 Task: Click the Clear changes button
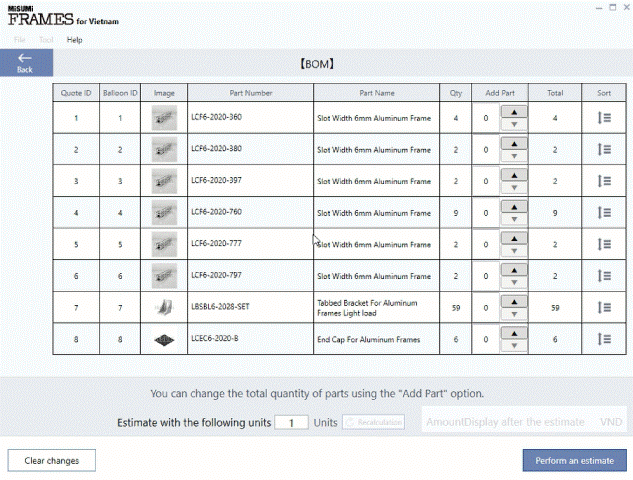point(51,460)
